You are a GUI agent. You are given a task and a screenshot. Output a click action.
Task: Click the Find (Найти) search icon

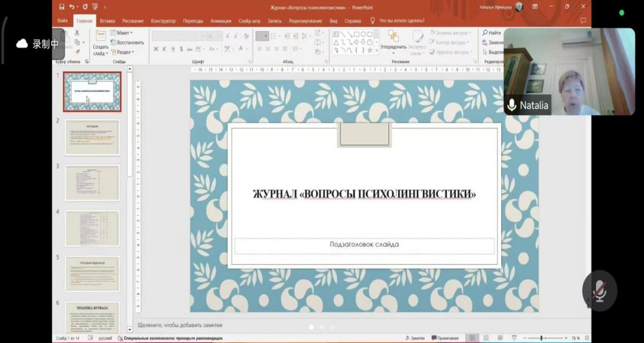[x=492, y=33]
